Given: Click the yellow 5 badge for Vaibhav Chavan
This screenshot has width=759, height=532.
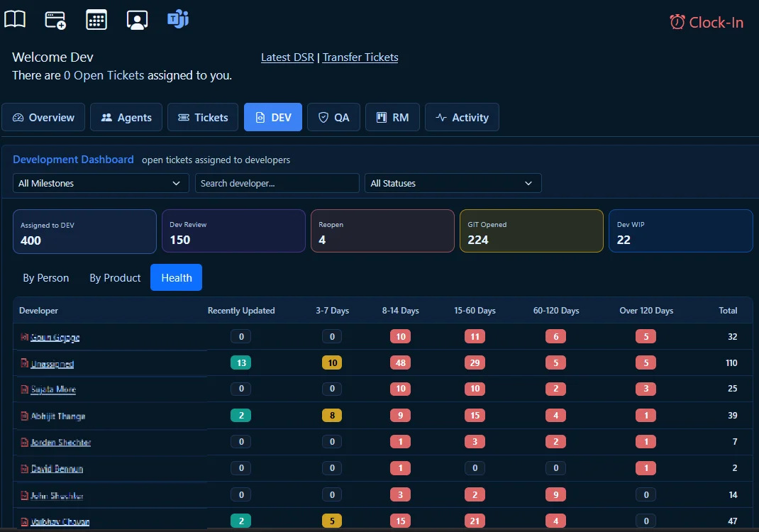Looking at the screenshot, I should (x=332, y=521).
